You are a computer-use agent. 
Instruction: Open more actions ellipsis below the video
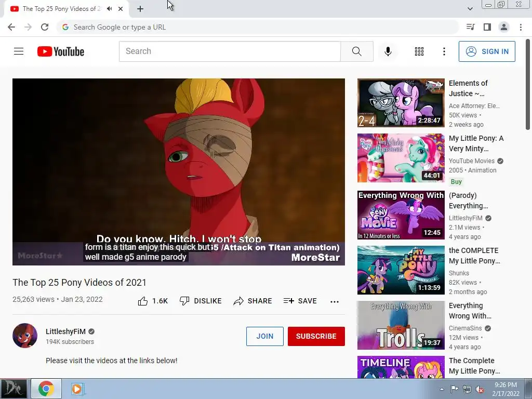point(334,302)
